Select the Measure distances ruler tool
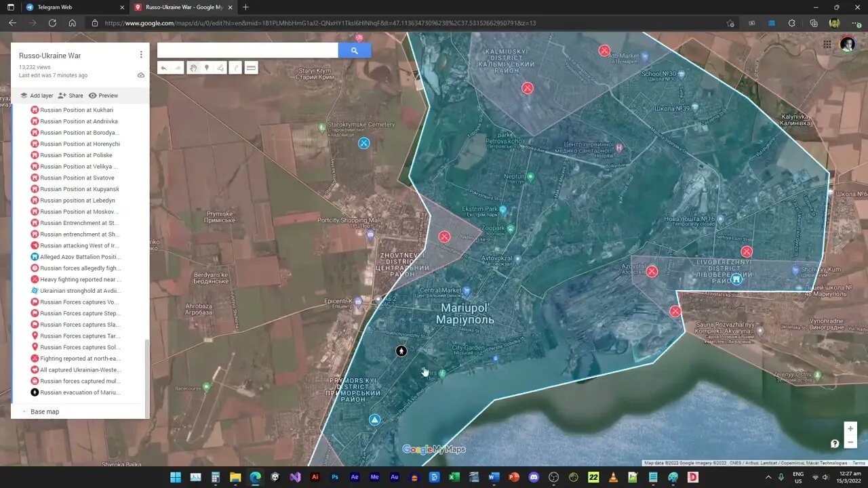 point(251,68)
